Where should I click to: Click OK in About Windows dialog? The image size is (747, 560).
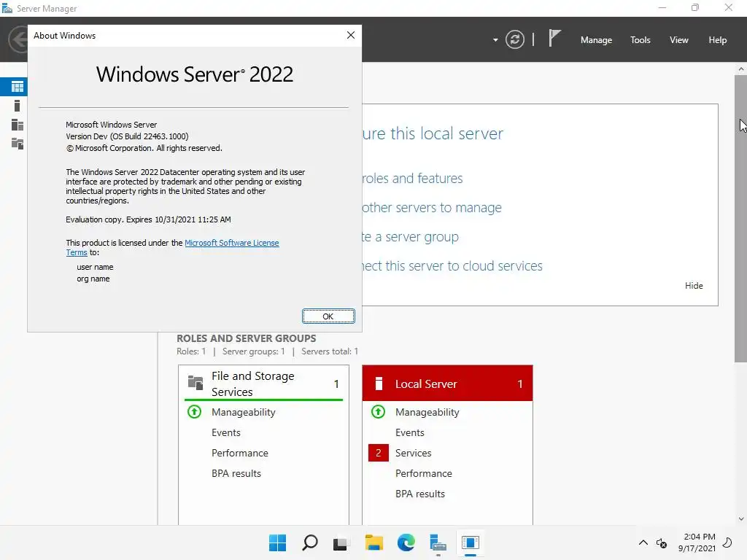pos(328,316)
